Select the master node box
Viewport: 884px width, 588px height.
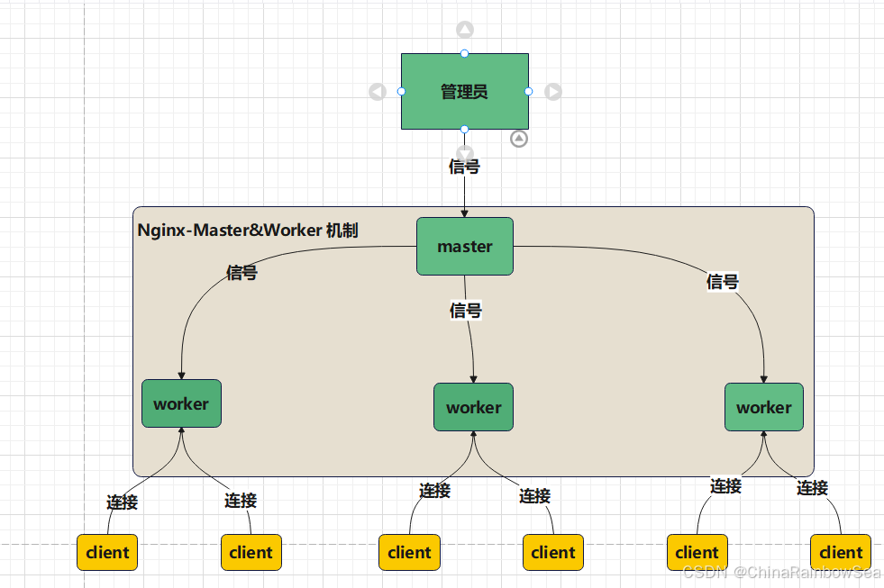pyautogui.click(x=465, y=246)
